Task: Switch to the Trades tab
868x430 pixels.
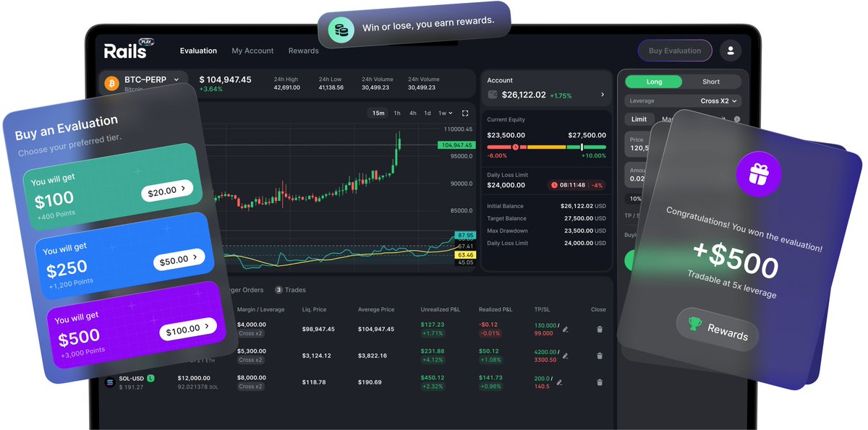Action: coord(290,290)
